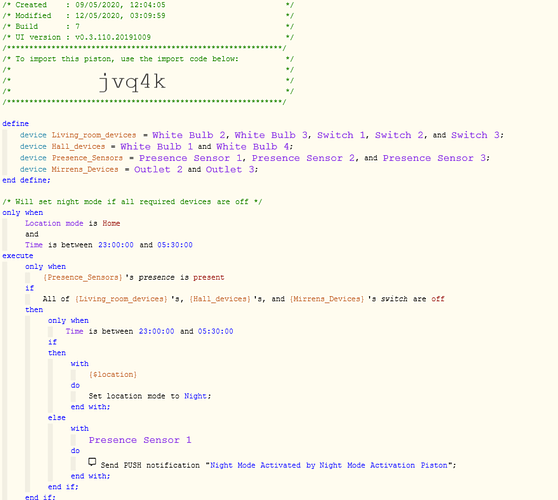Image resolution: width=558 pixels, height=500 pixels.
Task: Select Presence Sensor 1 under else with
Action: 140,440
